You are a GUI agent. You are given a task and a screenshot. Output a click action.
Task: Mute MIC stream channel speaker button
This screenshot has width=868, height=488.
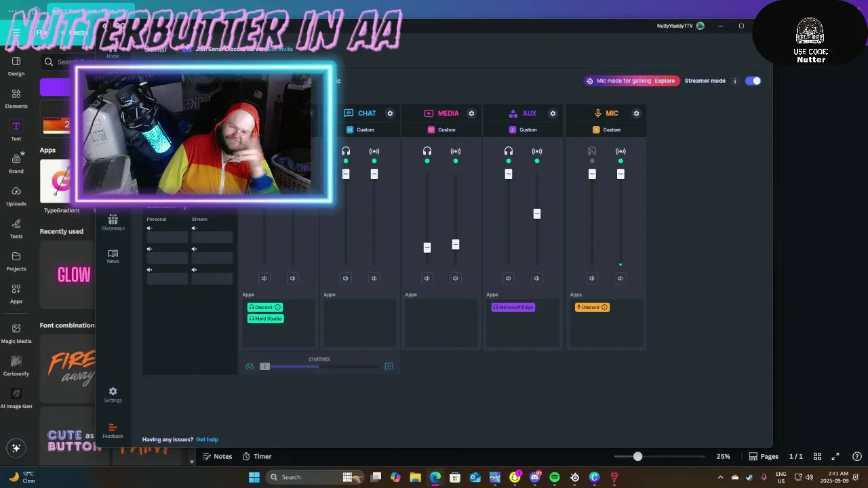click(x=620, y=278)
